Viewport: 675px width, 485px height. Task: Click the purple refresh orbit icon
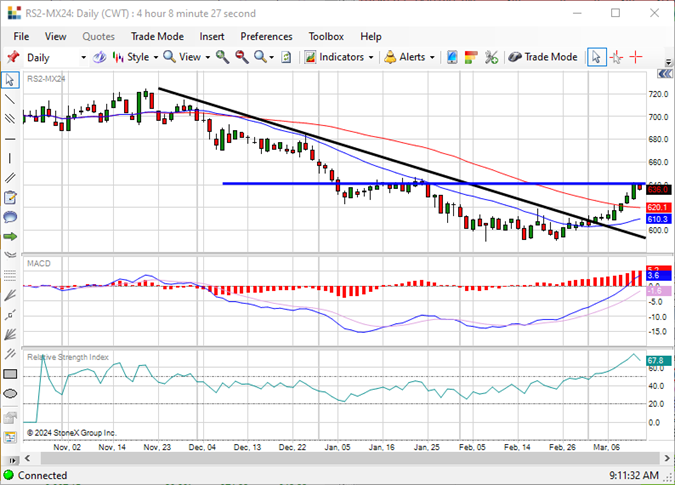pyautogui.click(x=99, y=57)
